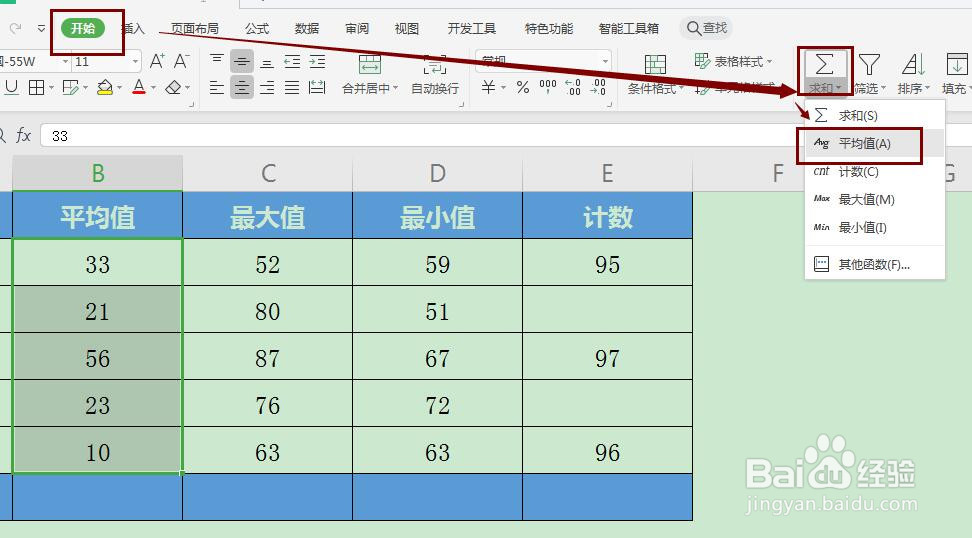The width and height of the screenshot is (972, 538).
Task: Open the 智能工具箱 tab
Action: pos(629,29)
